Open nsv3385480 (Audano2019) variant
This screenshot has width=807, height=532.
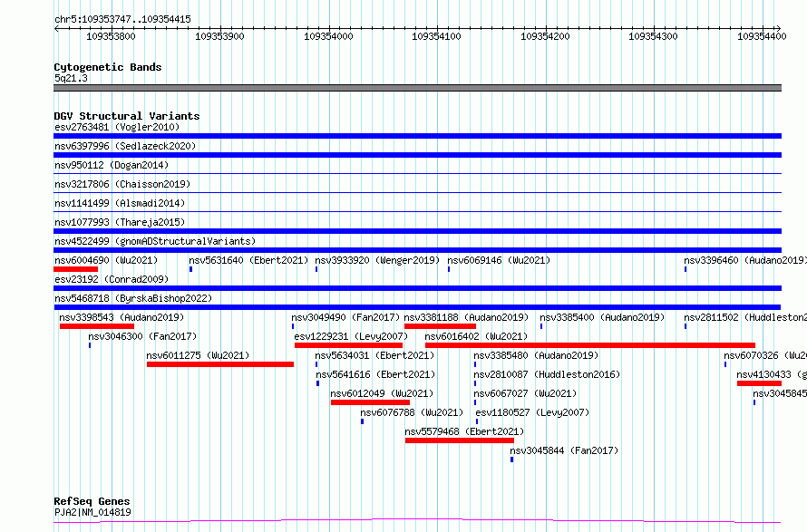pyautogui.click(x=536, y=355)
